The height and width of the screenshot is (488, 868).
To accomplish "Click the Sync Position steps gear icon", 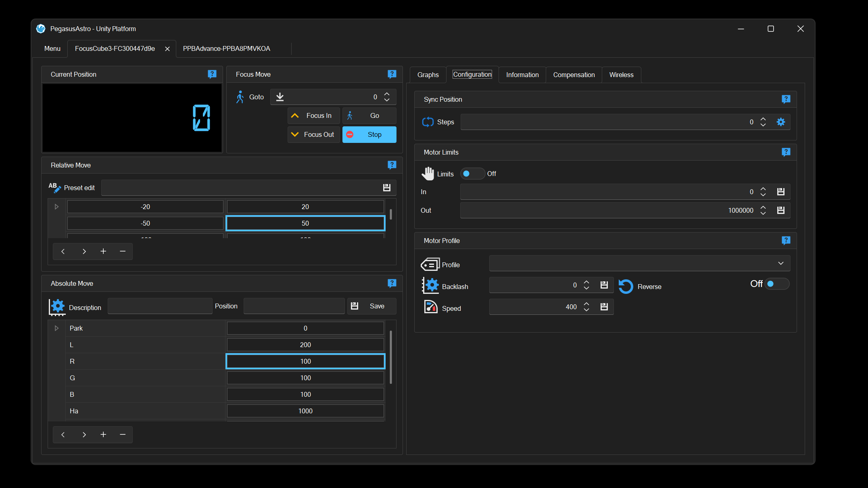I will click(781, 122).
